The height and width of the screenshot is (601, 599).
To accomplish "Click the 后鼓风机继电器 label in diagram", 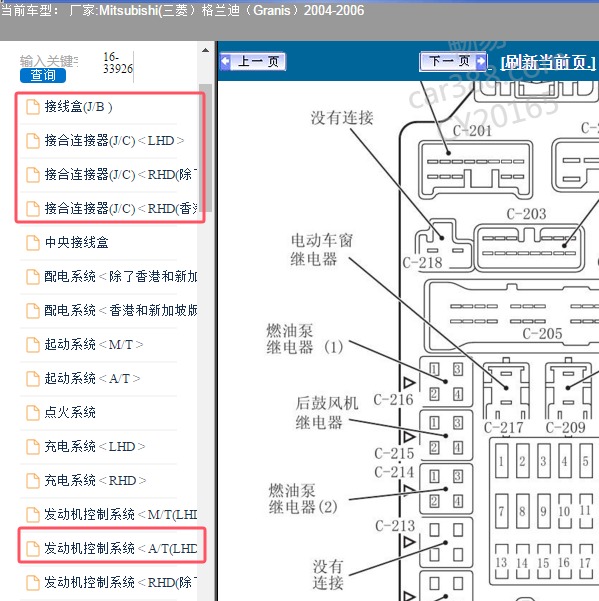I will pyautogui.click(x=327, y=413).
